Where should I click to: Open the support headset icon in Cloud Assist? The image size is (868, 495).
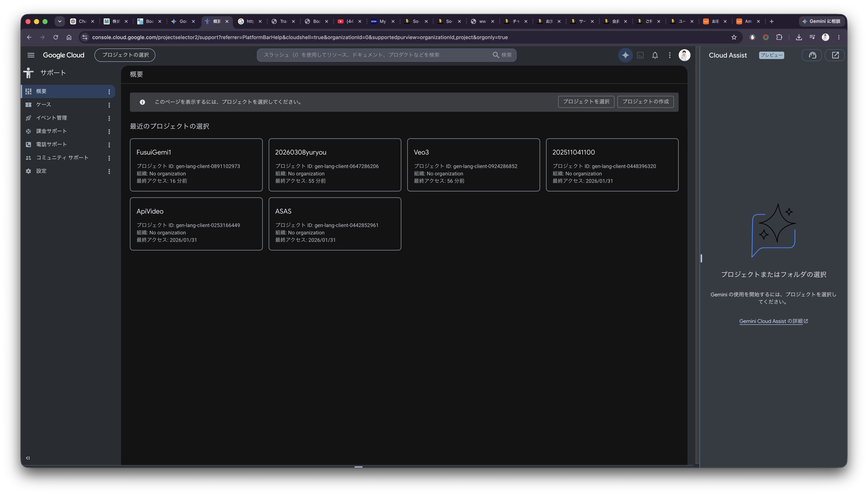(x=812, y=55)
